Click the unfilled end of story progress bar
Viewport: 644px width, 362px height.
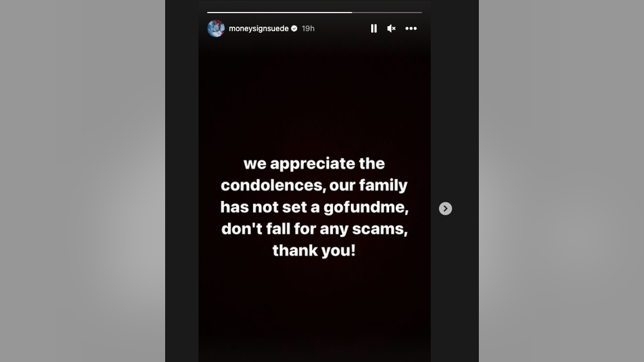pyautogui.click(x=387, y=12)
